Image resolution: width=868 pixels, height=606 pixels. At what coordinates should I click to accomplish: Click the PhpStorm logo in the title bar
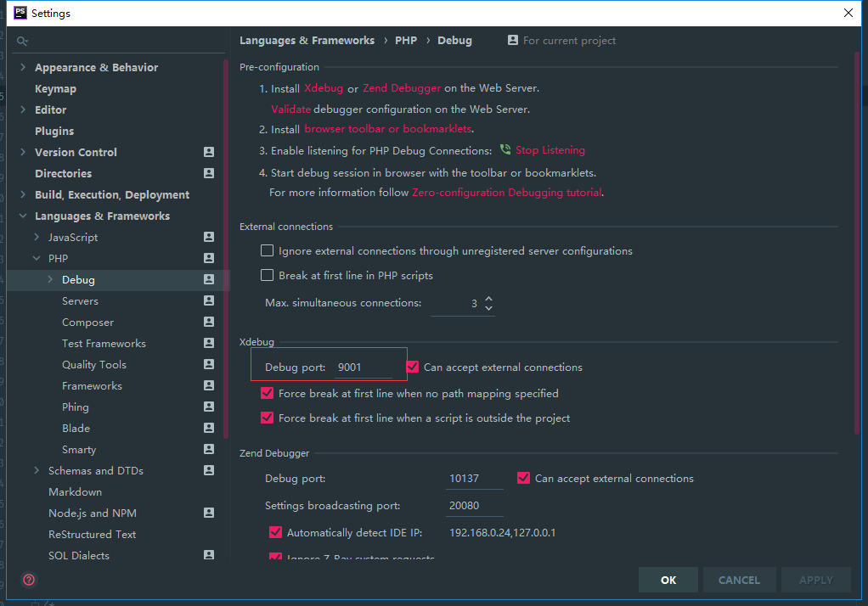pyautogui.click(x=20, y=13)
